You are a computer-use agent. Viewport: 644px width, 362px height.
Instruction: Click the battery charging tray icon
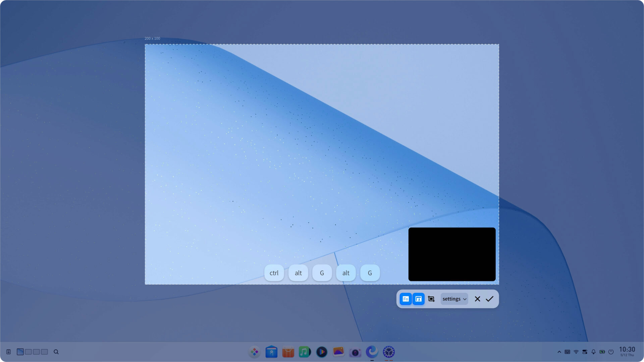(x=602, y=352)
